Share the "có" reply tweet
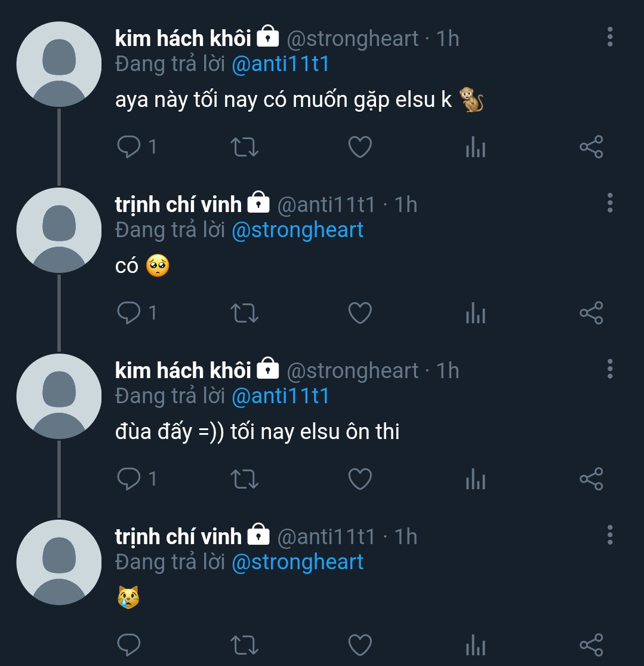Viewport: 644px width, 666px height. [x=591, y=313]
